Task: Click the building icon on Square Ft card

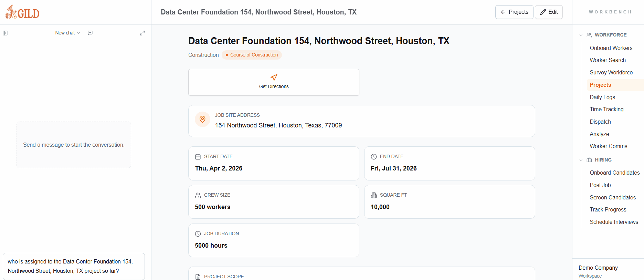Action: pyautogui.click(x=374, y=195)
